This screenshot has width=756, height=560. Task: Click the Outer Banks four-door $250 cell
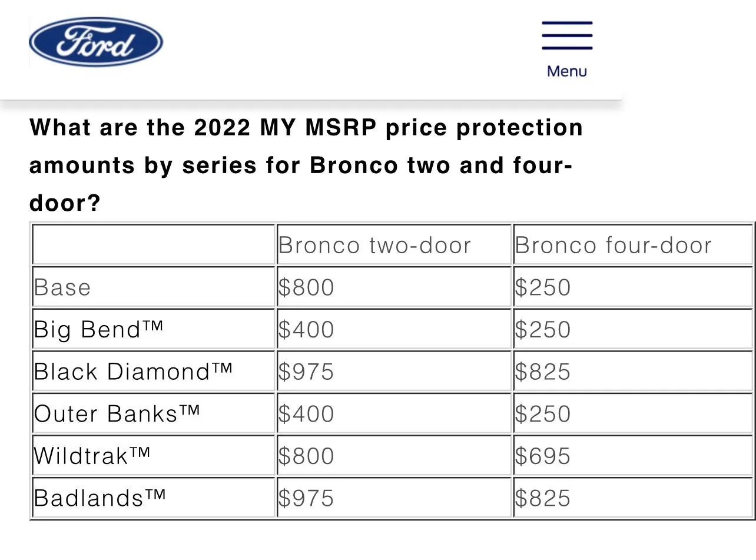634,413
